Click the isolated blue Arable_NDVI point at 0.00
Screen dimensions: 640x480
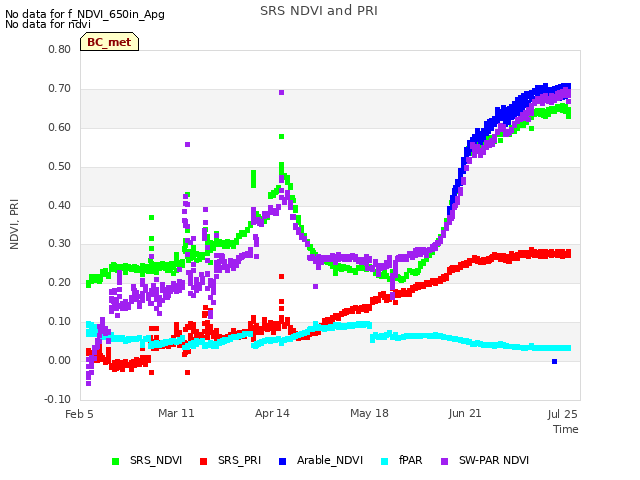click(x=554, y=361)
